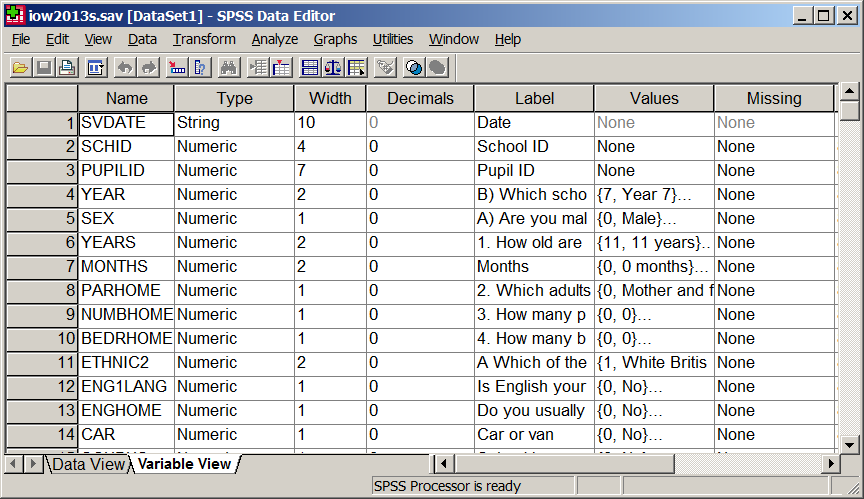Click the String type cell for SVDATE

(234, 123)
